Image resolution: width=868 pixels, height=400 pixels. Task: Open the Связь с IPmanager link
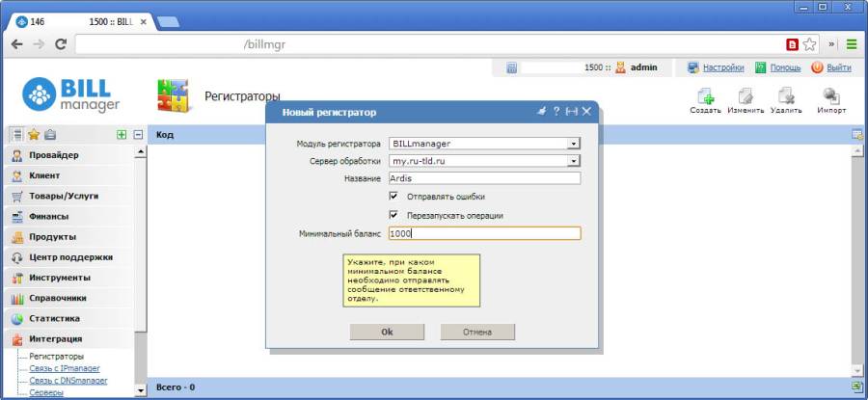click(65, 368)
